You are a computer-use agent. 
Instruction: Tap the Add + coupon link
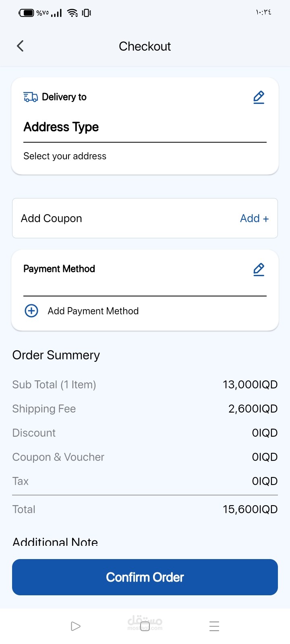pos(254,219)
